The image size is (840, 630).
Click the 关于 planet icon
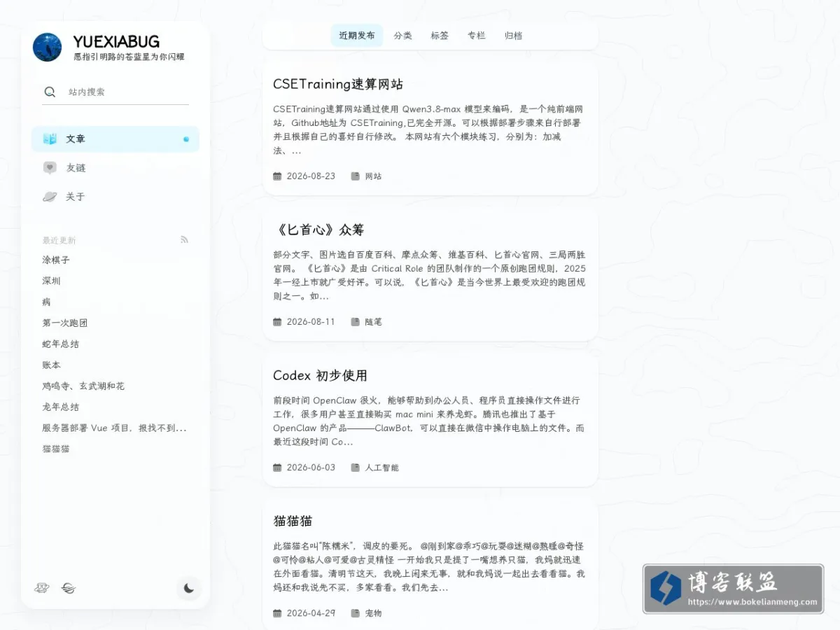(x=50, y=197)
